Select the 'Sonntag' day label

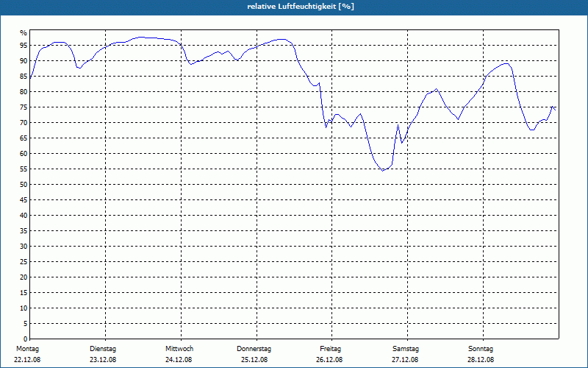481,349
